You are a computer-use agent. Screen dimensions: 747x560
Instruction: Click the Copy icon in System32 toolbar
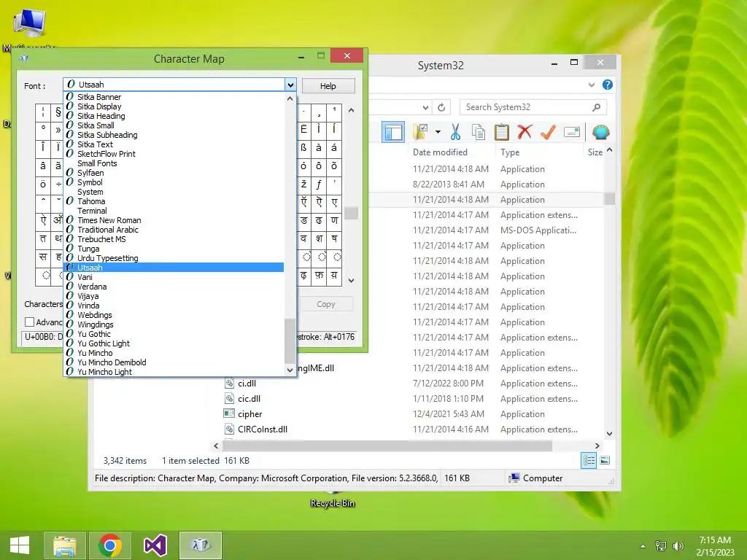[x=479, y=132]
